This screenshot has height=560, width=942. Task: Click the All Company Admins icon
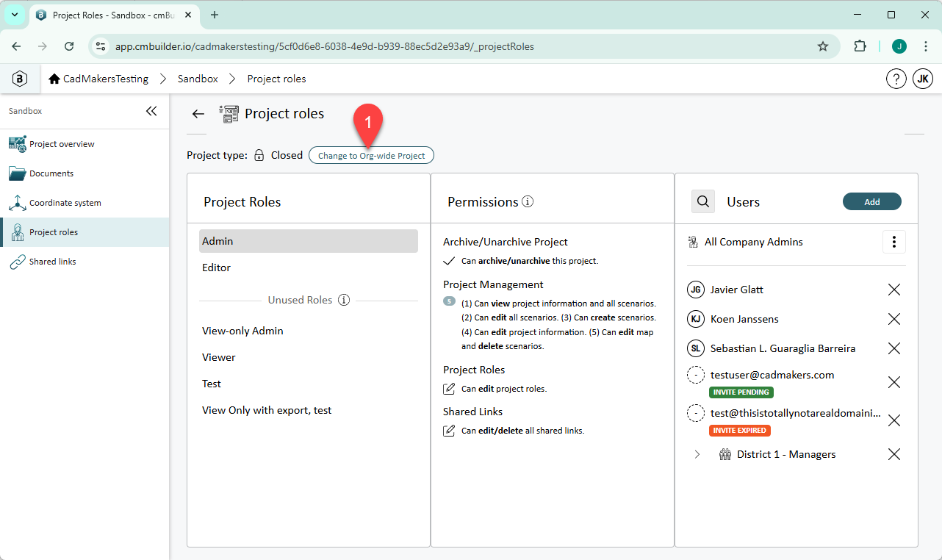pyautogui.click(x=693, y=242)
